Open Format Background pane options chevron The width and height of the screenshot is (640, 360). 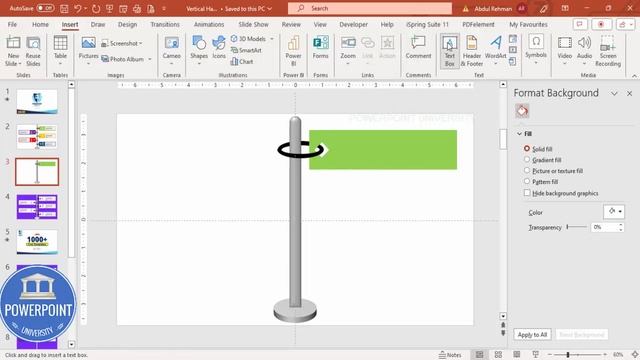614,93
